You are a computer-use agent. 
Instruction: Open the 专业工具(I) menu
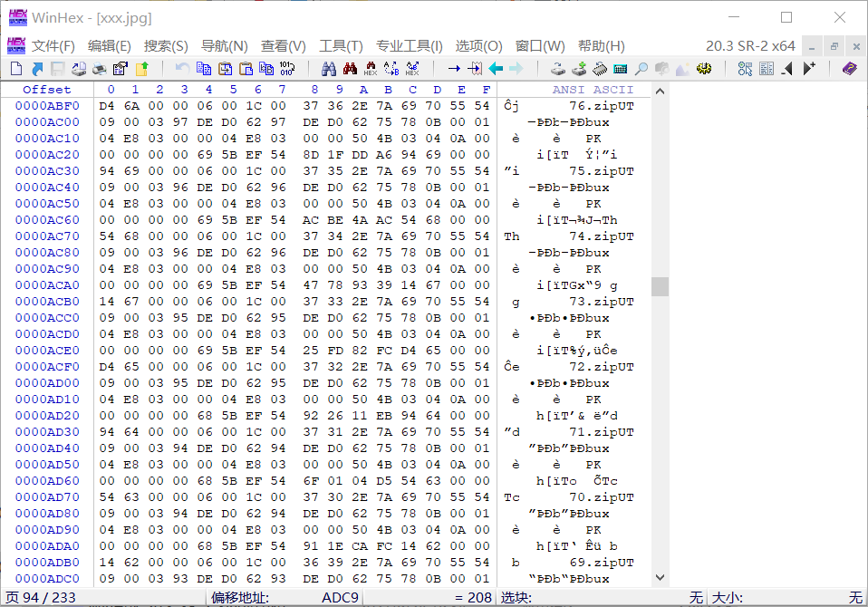pyautogui.click(x=410, y=46)
